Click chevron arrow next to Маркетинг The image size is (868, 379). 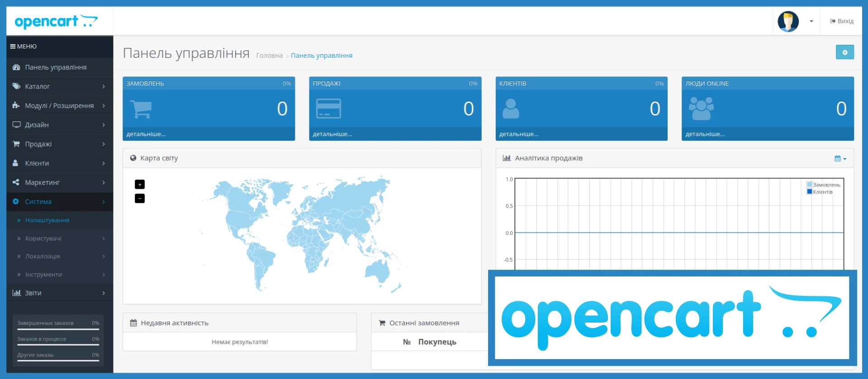(104, 182)
